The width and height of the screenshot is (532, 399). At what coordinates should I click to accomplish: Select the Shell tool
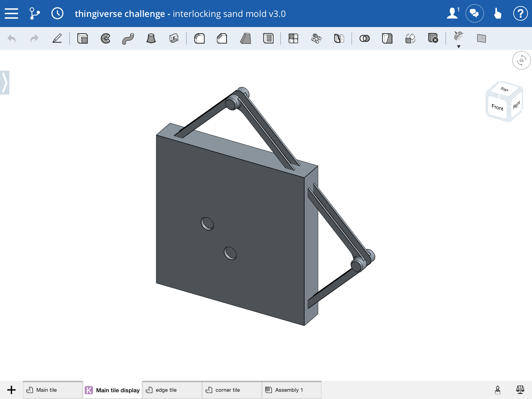[x=268, y=38]
